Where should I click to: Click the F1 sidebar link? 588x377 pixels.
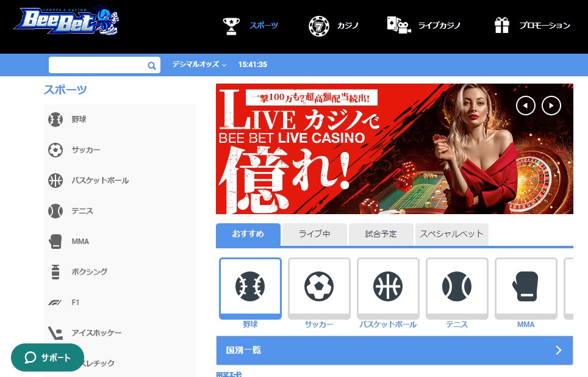point(76,303)
